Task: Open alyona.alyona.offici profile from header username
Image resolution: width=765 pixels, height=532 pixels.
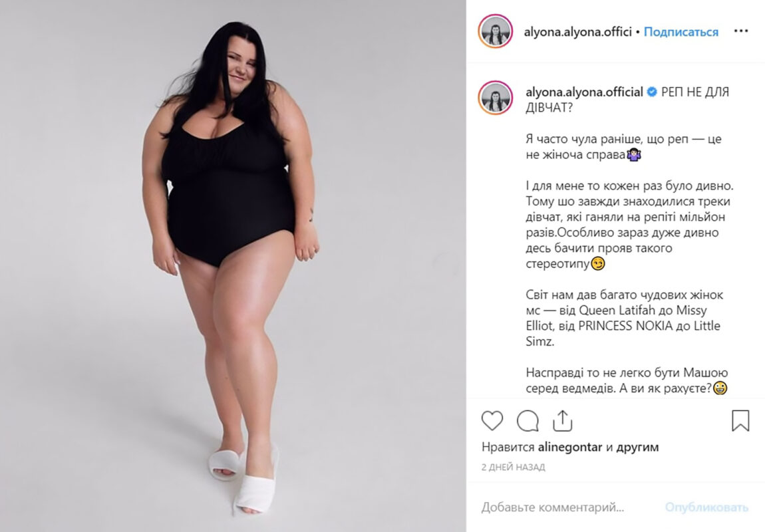Action: (577, 32)
